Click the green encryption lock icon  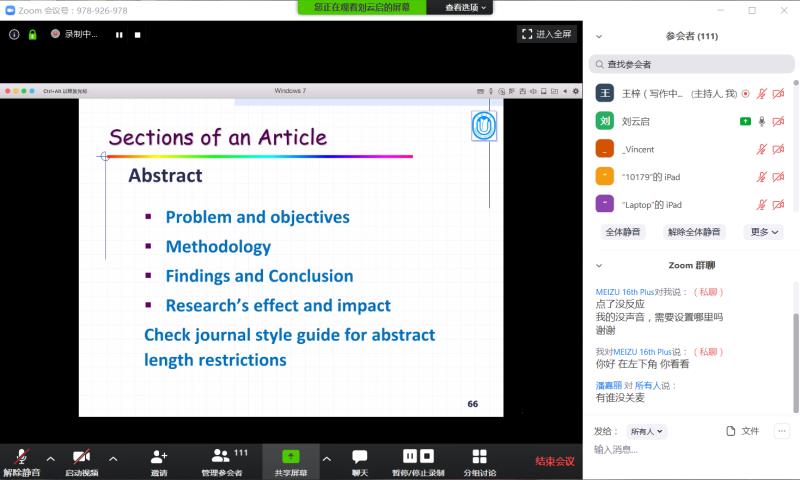[x=32, y=34]
